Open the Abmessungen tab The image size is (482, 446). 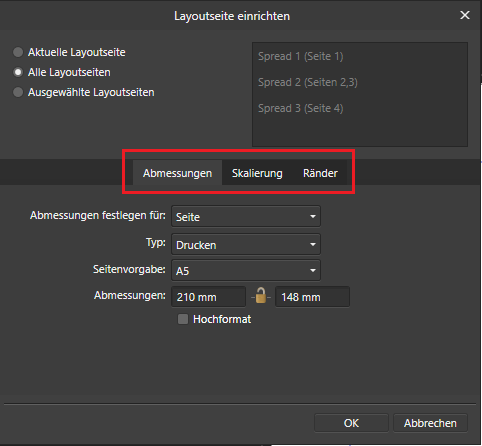coord(177,173)
